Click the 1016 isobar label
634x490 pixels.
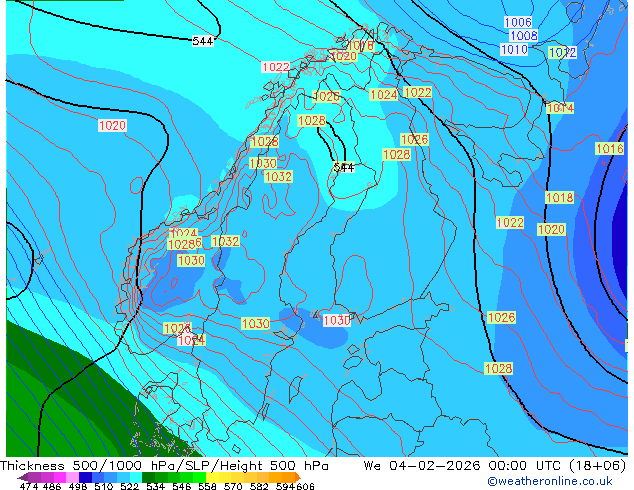pyautogui.click(x=609, y=148)
